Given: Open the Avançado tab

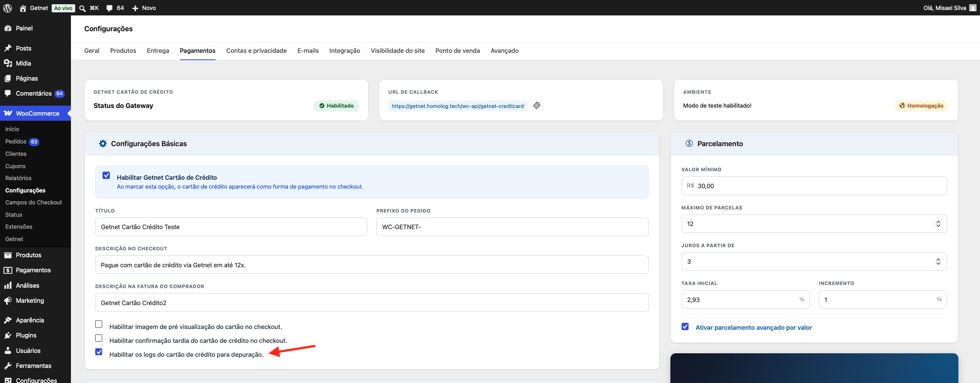Looking at the screenshot, I should (x=505, y=51).
